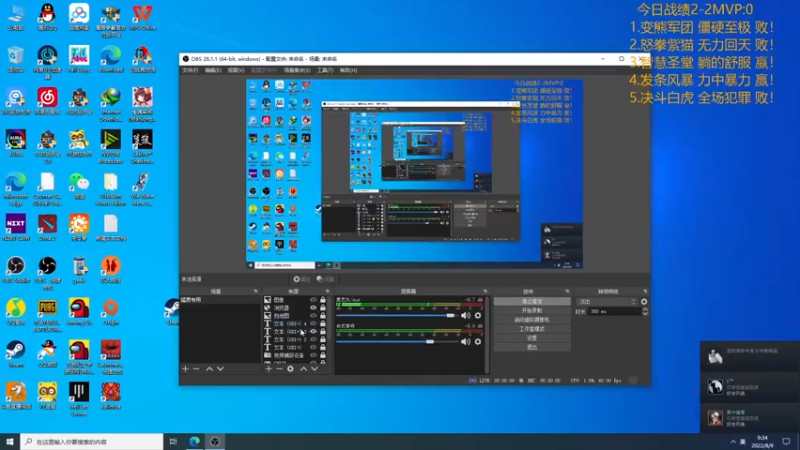The image size is (800, 450).
Task: Open settings gear for desktop audio channel
Action: point(478,341)
